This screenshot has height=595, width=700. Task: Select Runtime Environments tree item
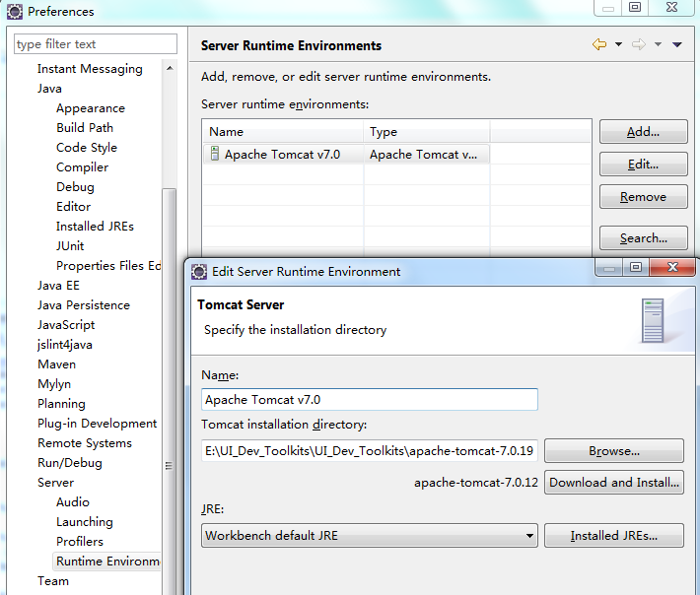click(107, 562)
